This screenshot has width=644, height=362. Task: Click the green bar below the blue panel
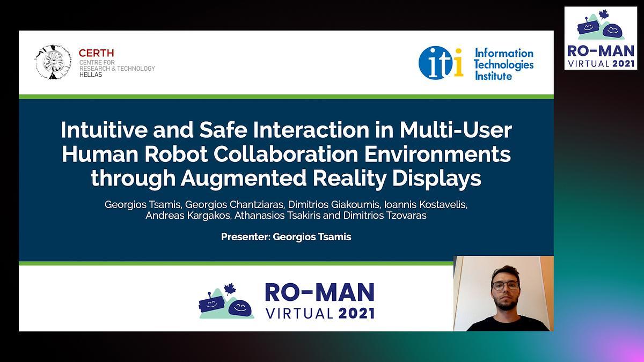[236, 263]
